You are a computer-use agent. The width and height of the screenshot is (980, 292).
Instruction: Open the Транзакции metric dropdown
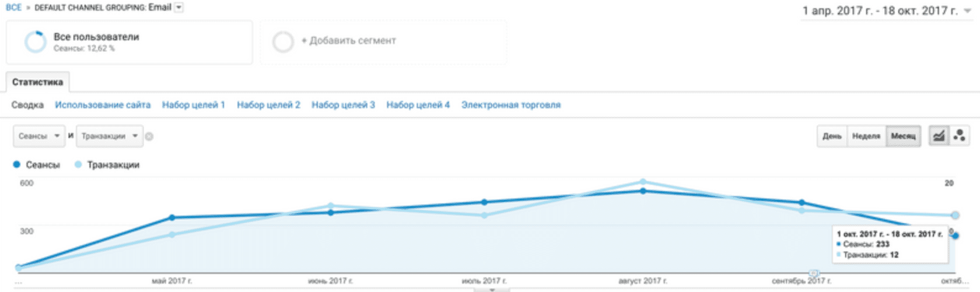pyautogui.click(x=109, y=136)
